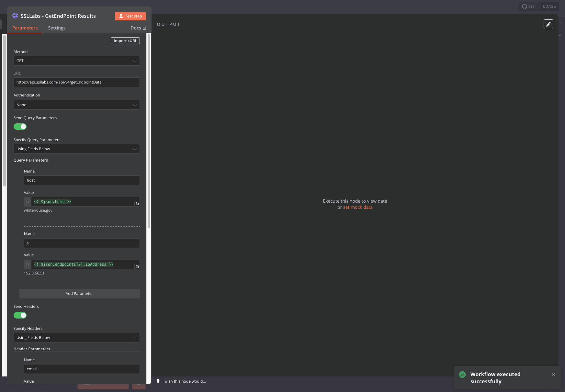Screen dimensions: 565x392
Task: Open Specify Headers dropdown
Action: 77,338
